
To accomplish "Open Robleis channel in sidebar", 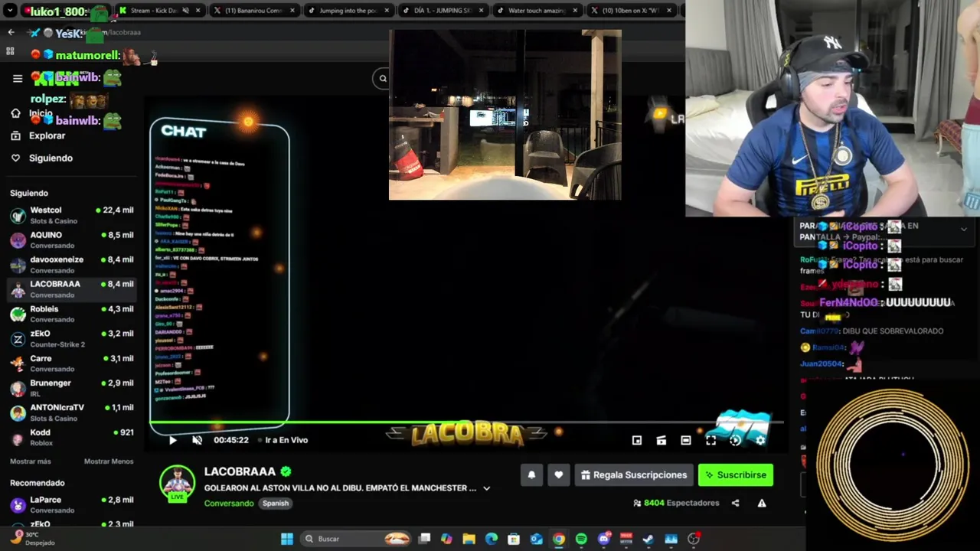I will click(71, 314).
